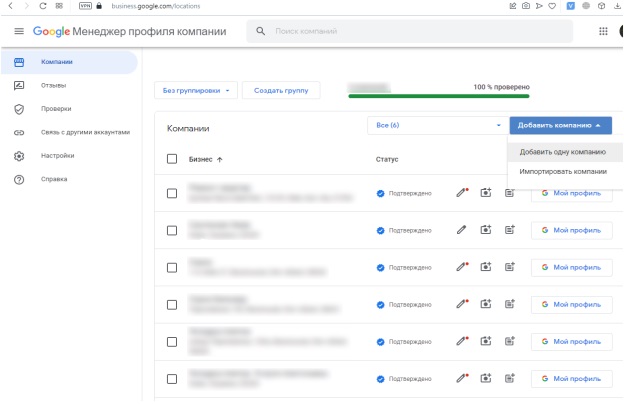Click create post icon in second business row
624x404 pixels.
click(x=509, y=230)
